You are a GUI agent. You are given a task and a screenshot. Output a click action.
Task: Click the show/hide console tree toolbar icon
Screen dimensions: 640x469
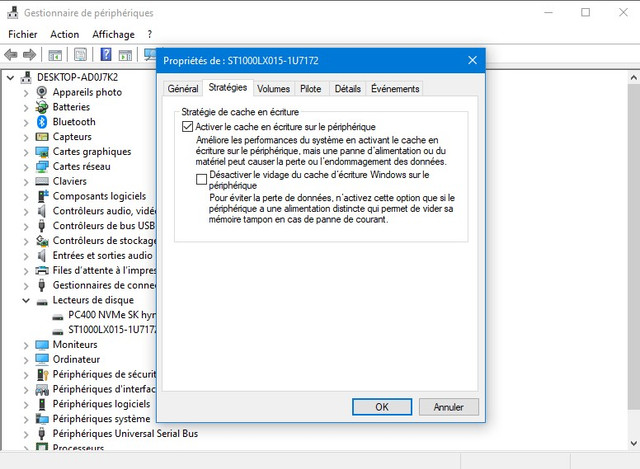click(55, 54)
